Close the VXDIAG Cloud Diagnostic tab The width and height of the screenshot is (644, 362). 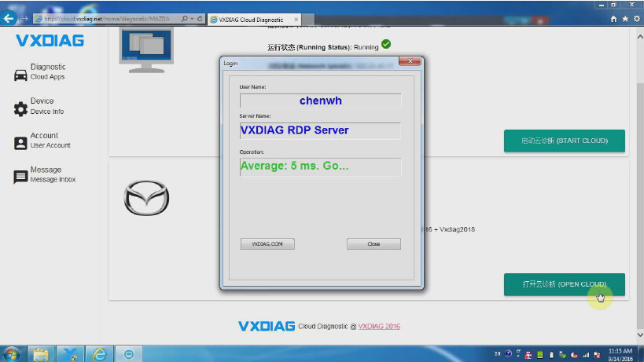point(296,20)
